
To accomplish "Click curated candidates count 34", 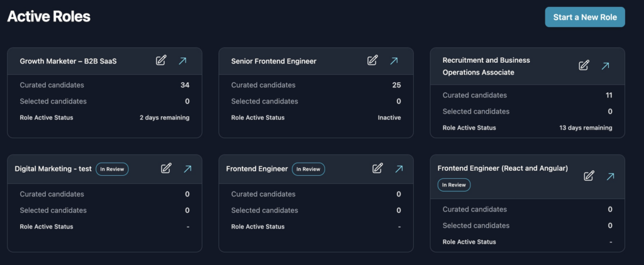I will click(x=185, y=85).
